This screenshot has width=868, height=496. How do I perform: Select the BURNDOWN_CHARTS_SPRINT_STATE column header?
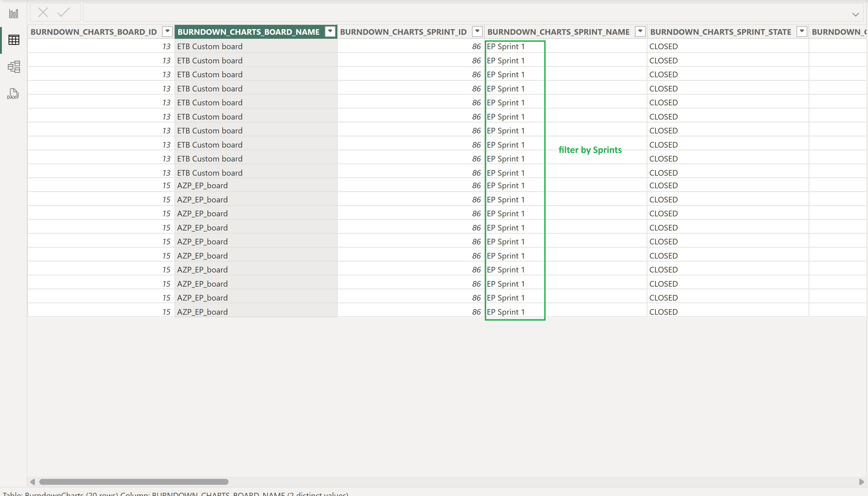(721, 32)
